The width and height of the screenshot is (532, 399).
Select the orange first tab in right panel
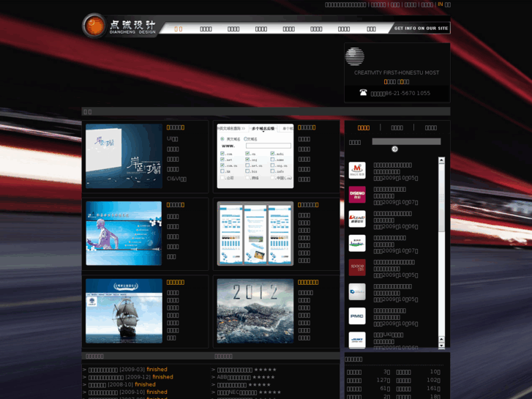(x=364, y=127)
